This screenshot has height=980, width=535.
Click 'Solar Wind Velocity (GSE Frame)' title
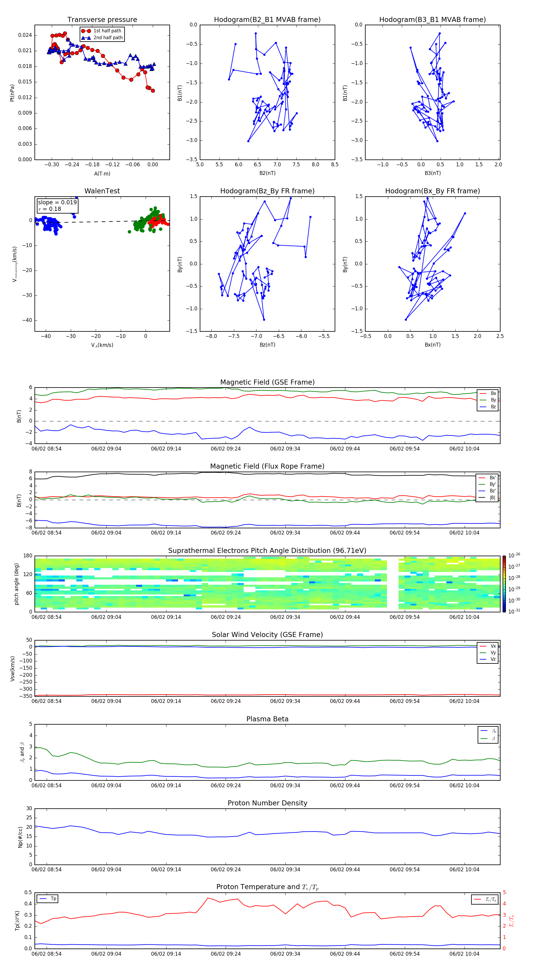coord(267,635)
